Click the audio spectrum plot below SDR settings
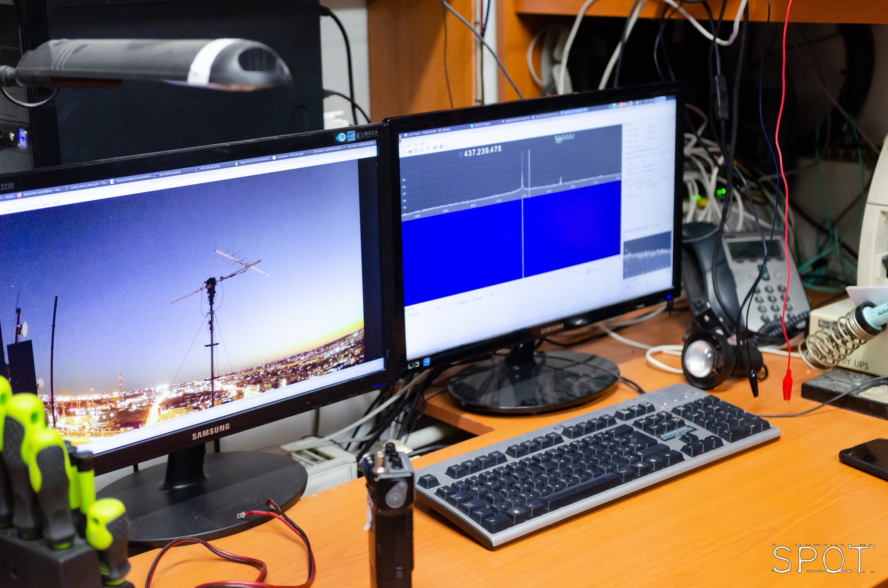This screenshot has width=888, height=588. click(x=647, y=254)
